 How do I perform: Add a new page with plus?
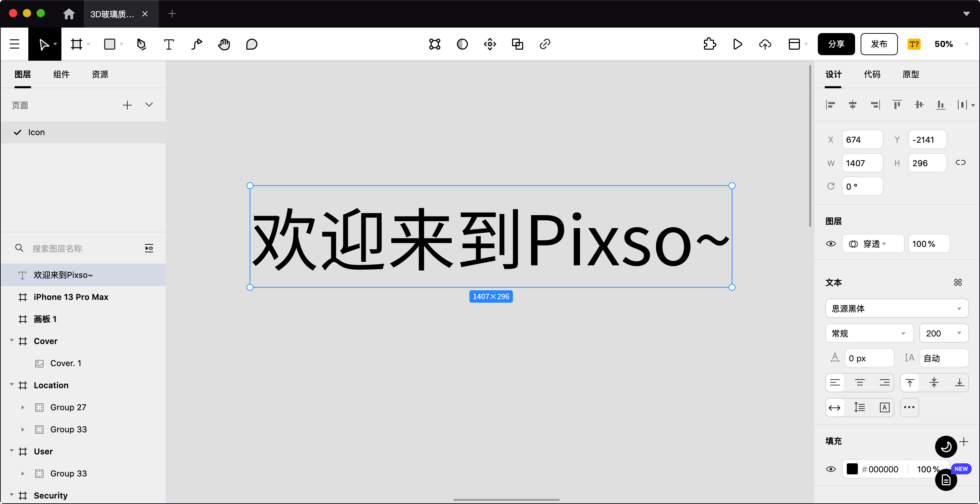(127, 105)
